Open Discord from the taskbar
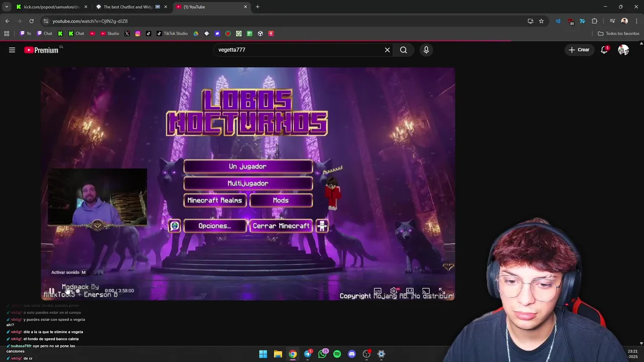This screenshot has width=644, height=362. 352,354
